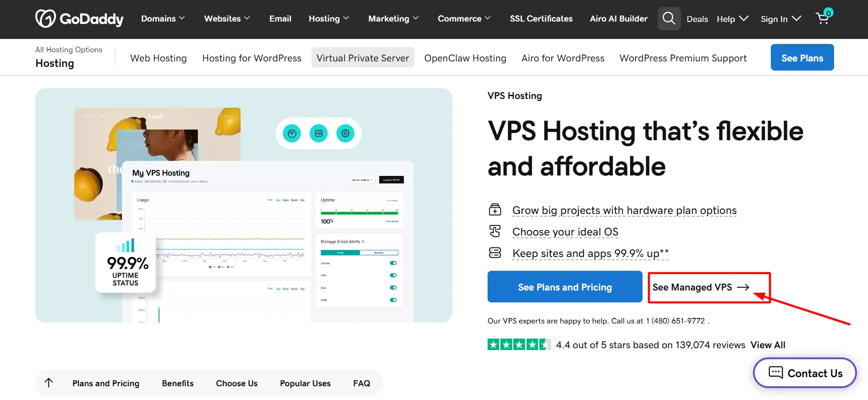
Task: Open the Sign In dropdown
Action: pyautogui.click(x=781, y=19)
